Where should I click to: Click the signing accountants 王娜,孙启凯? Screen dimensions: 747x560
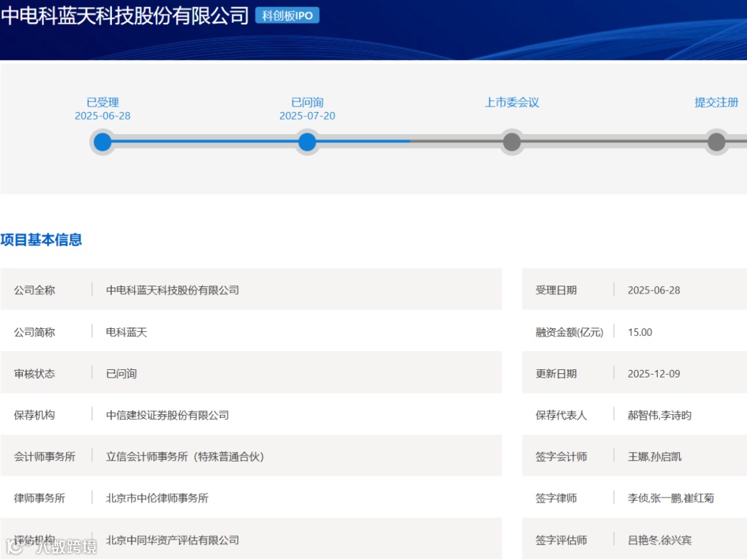pos(654,457)
